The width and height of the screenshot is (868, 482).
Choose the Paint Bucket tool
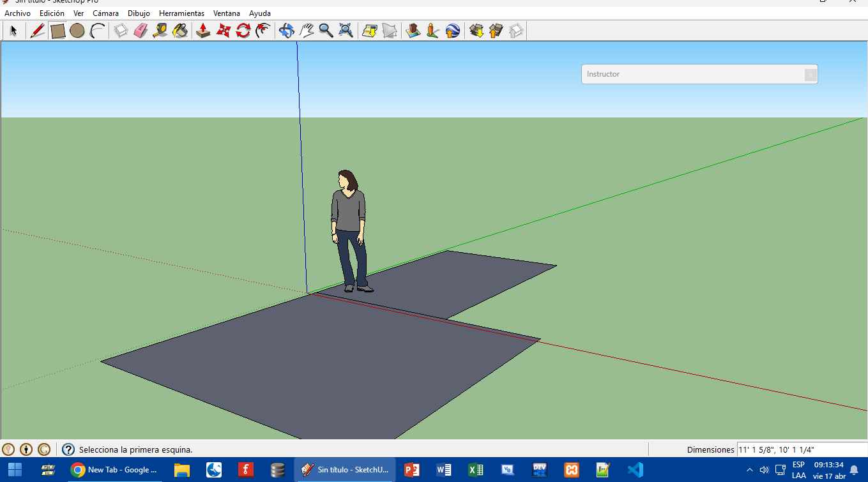[180, 31]
